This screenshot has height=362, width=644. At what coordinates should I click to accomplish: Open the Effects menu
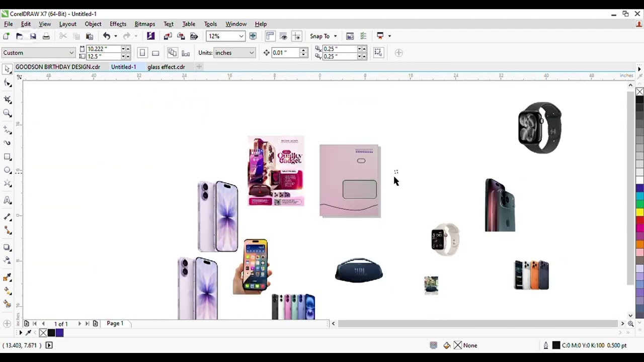(x=118, y=24)
